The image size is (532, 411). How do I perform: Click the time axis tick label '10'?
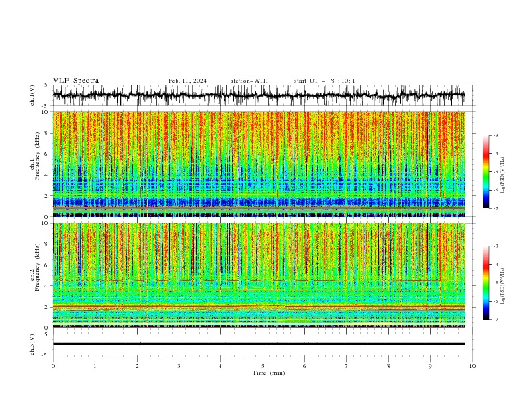click(x=472, y=366)
